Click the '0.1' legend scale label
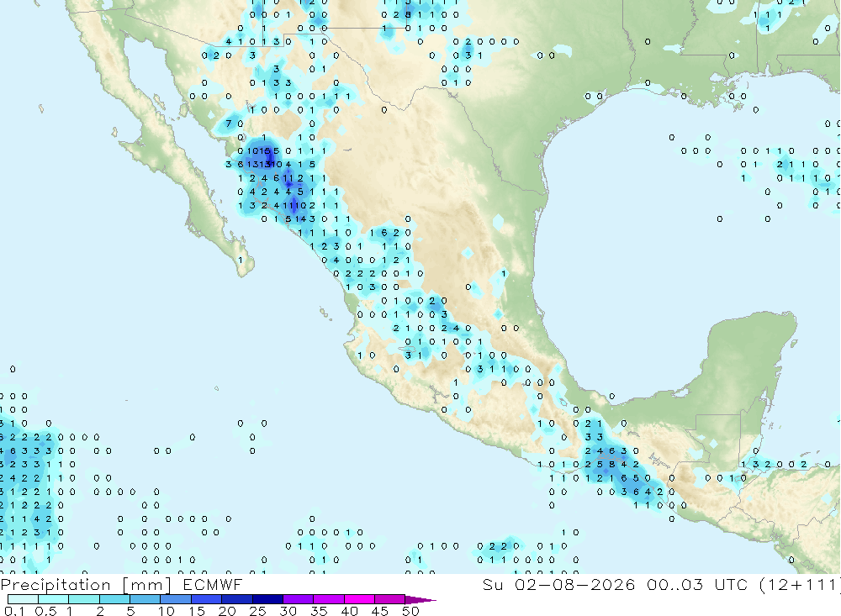 click(x=14, y=611)
